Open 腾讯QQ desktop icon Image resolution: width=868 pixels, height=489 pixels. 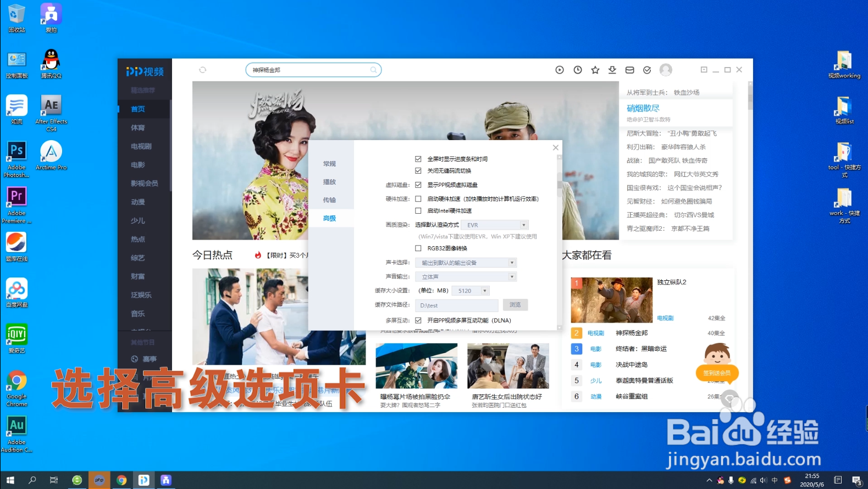[51, 63]
